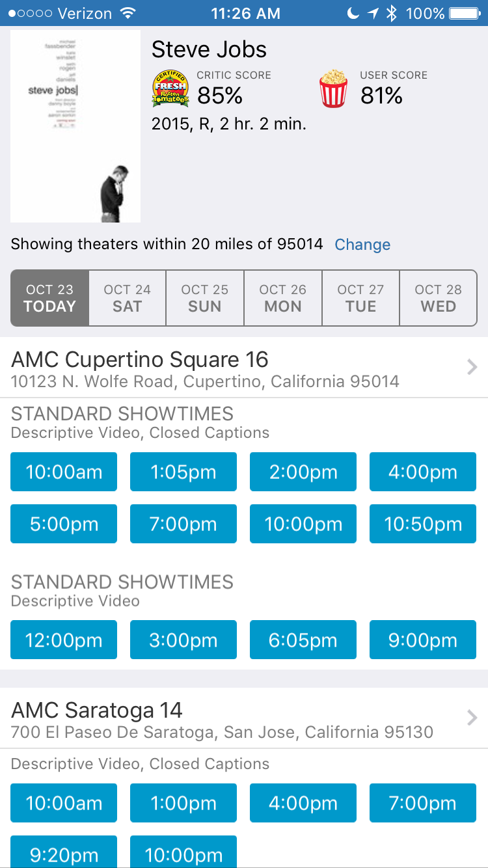The image size is (488, 868).
Task: Select the OCT 24 SAT date tab
Action: 127,298
